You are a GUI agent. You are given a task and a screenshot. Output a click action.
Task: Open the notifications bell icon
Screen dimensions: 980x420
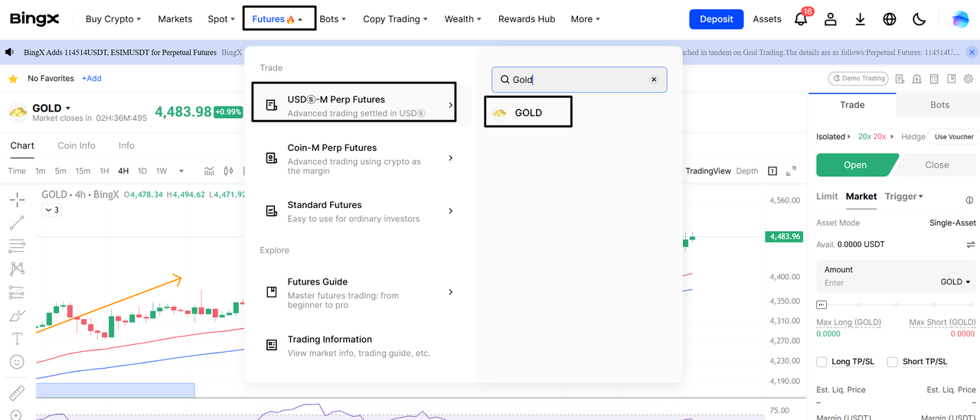[x=801, y=20]
